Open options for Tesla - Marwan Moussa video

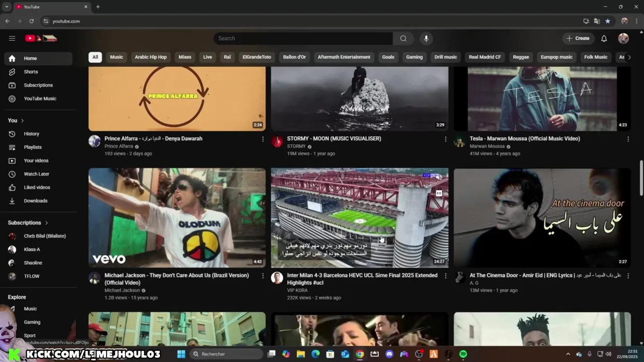pos(628,139)
